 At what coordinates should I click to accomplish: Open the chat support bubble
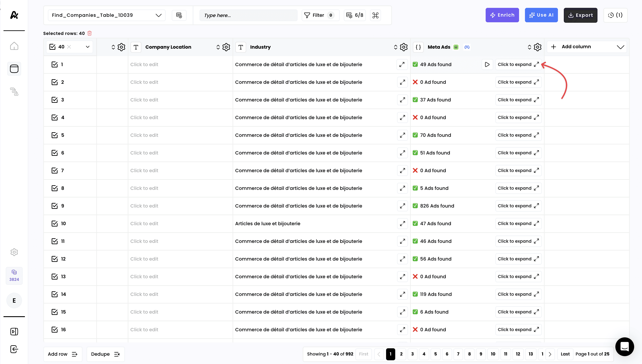(x=624, y=347)
